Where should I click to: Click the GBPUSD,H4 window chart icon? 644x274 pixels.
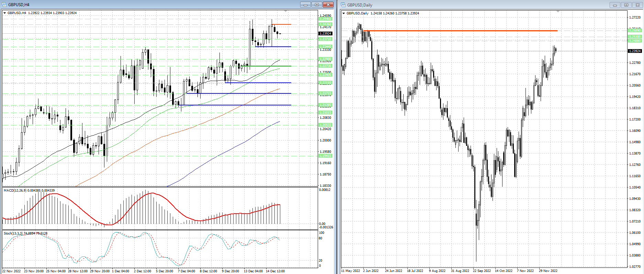click(4, 4)
